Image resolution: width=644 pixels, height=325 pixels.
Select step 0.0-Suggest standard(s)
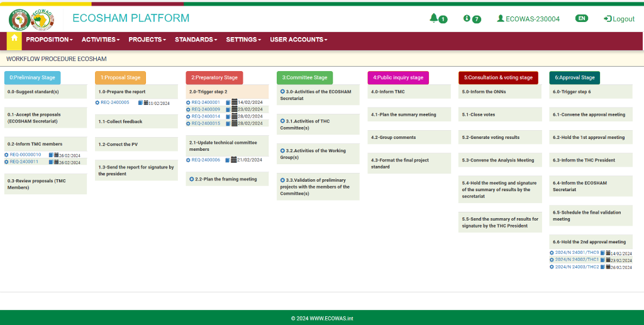[x=45, y=92]
